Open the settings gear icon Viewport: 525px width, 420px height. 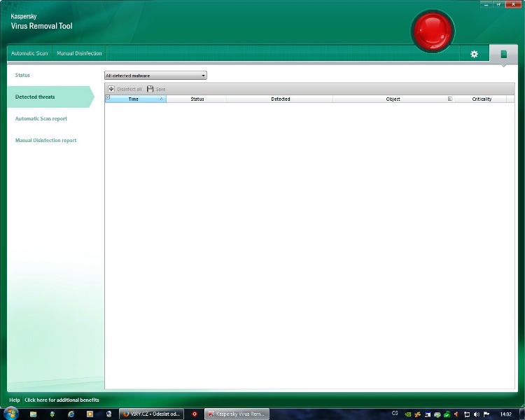click(x=474, y=54)
